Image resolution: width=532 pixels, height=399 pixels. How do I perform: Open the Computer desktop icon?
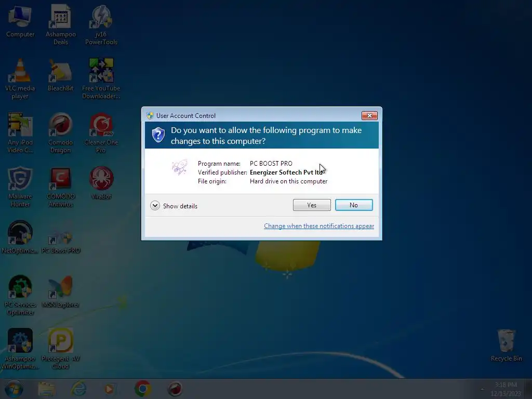(20, 21)
